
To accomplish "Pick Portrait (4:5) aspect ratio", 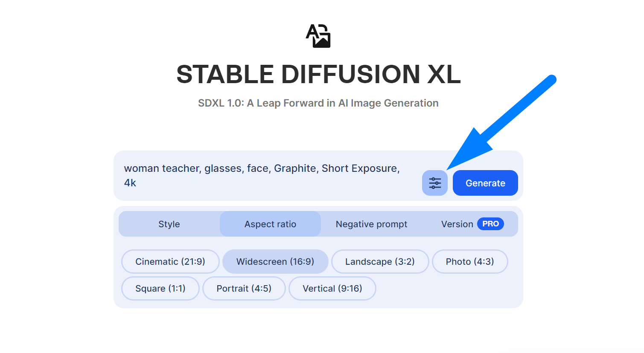I will [x=244, y=288].
